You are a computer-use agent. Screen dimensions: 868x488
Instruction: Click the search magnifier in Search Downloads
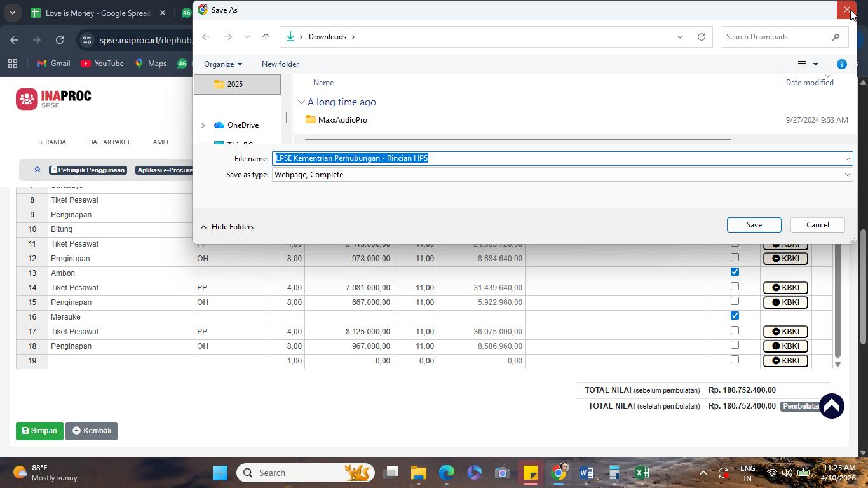coord(836,37)
